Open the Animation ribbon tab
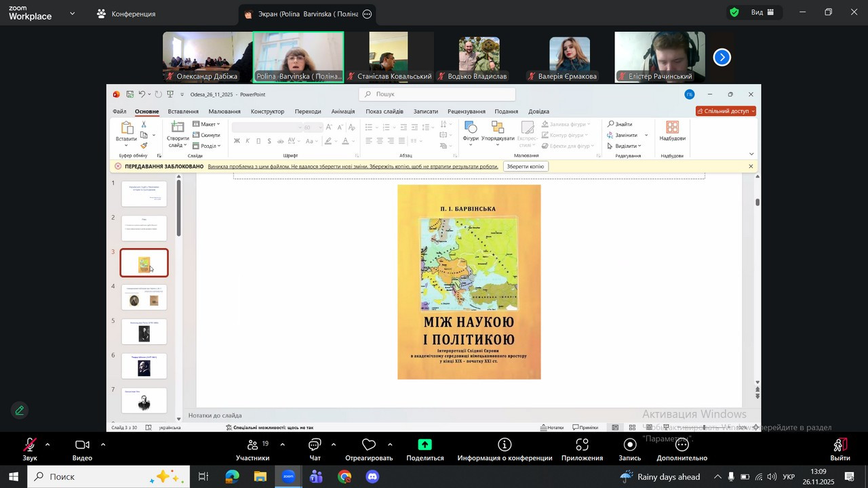 (x=342, y=111)
